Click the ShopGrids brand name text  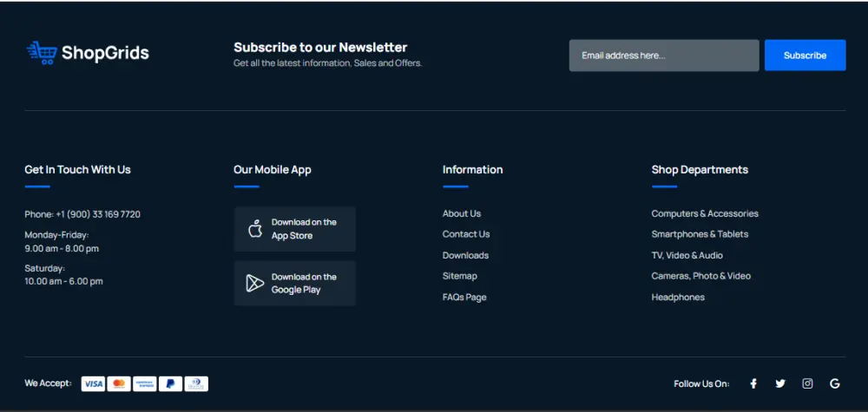pyautogui.click(x=105, y=53)
